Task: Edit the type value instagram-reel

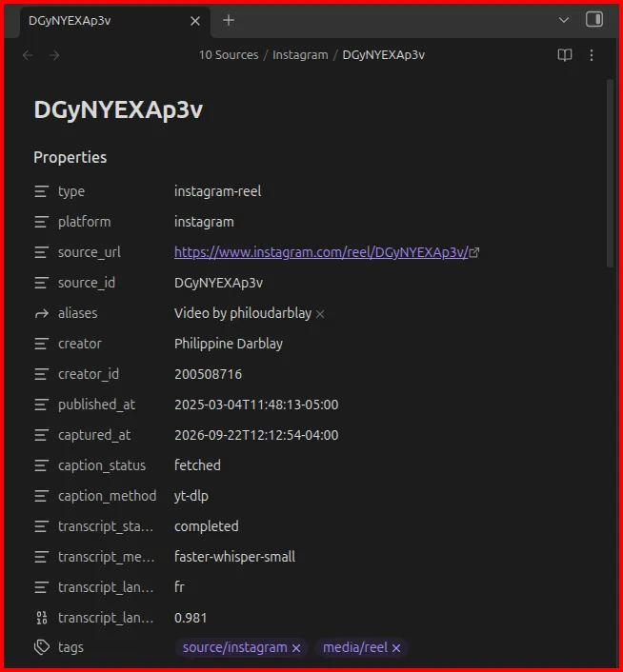Action: point(218,191)
